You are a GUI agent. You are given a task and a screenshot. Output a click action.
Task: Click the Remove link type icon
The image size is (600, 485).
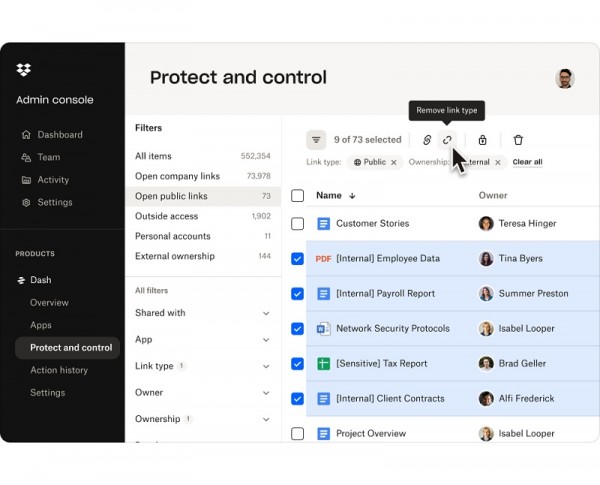(448, 140)
